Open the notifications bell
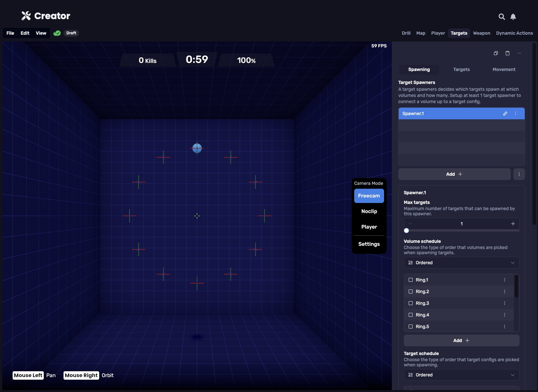538x392 pixels. (513, 17)
